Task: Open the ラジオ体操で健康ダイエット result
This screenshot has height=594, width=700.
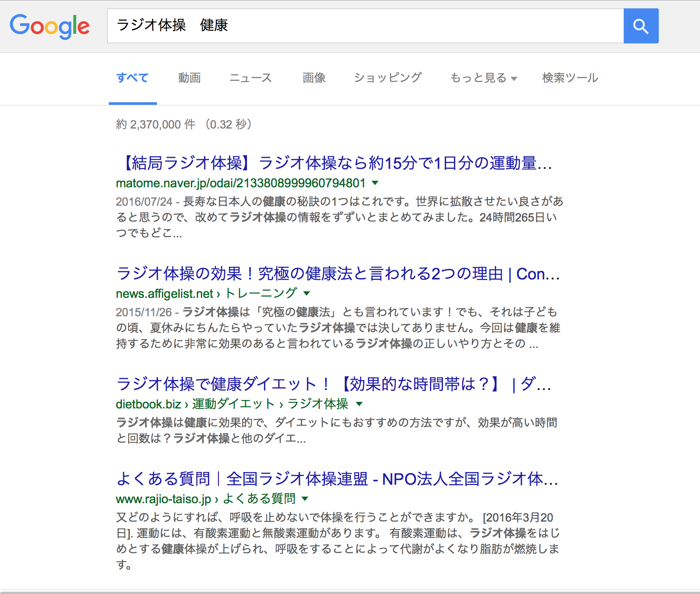Action: click(333, 384)
